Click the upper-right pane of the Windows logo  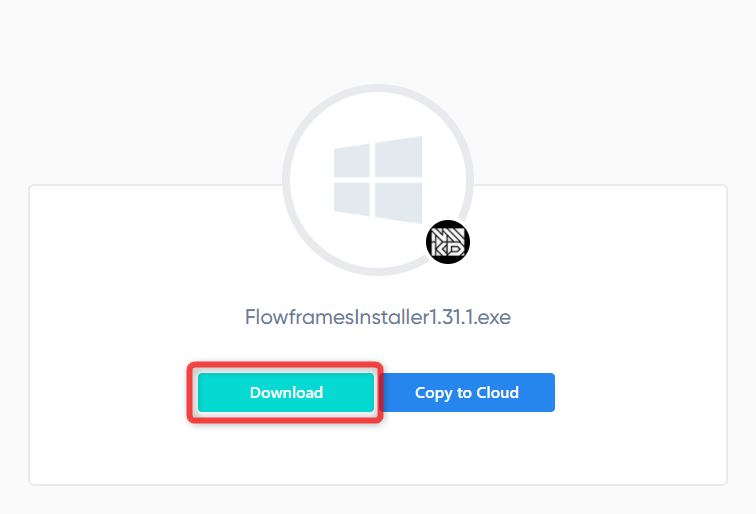pos(399,157)
